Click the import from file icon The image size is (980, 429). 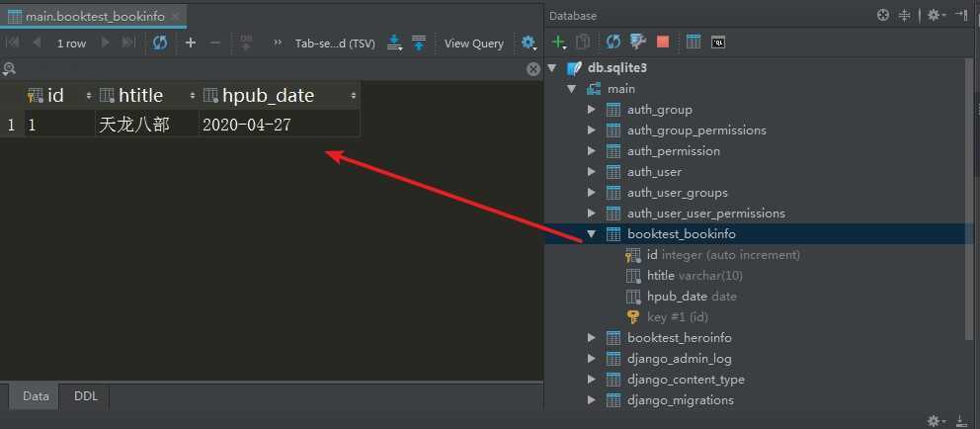pyautogui.click(x=419, y=43)
